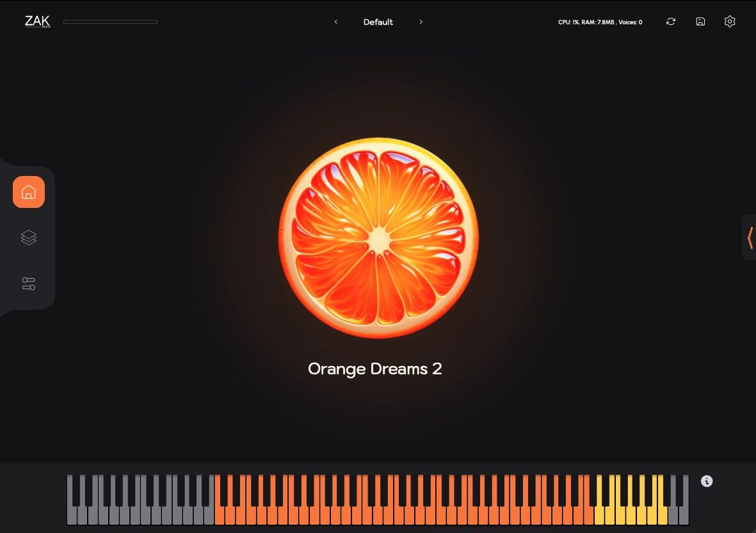Screen dimensions: 756x533
Task: Go to next preset with right arrow
Action: (x=421, y=22)
